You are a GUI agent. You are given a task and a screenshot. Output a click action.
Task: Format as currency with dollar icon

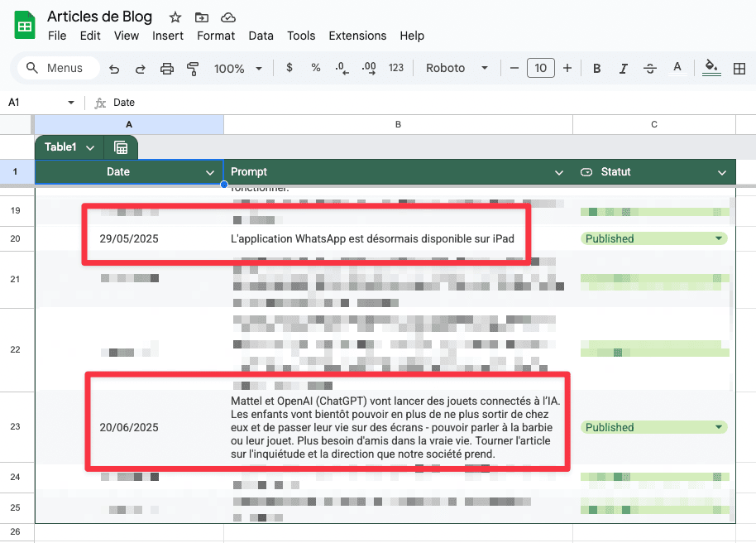289,68
